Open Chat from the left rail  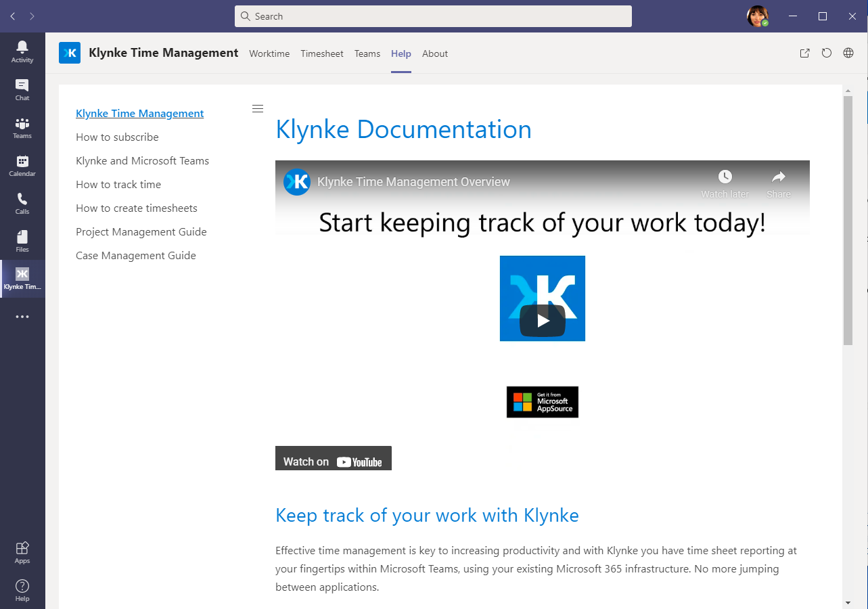[x=22, y=89]
